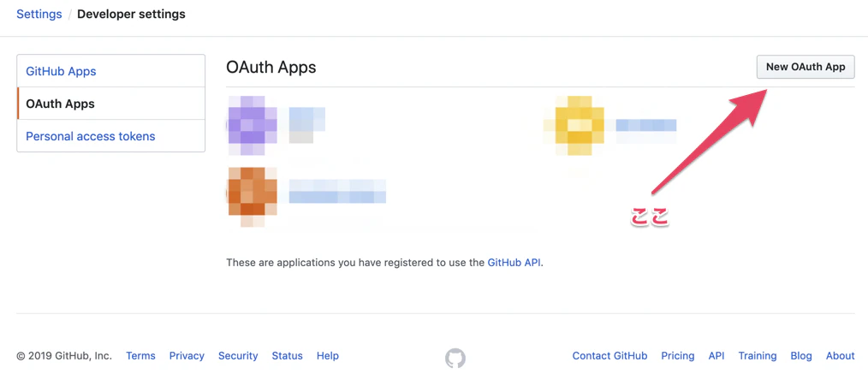868x380 pixels.
Task: Follow the GitHub API link
Action: pos(514,262)
